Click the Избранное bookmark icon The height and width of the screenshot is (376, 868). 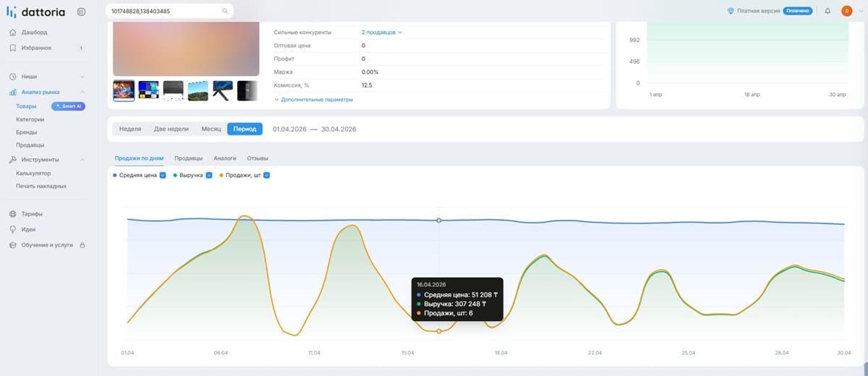pos(13,48)
